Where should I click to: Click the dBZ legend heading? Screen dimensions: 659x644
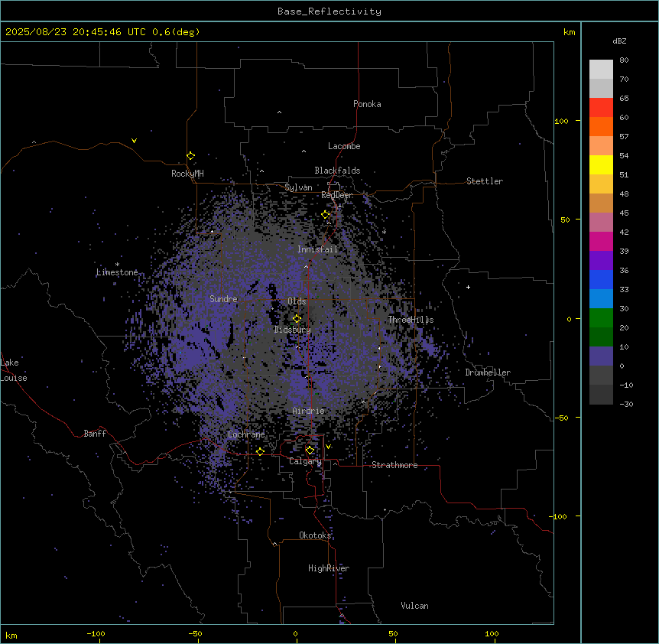(619, 41)
